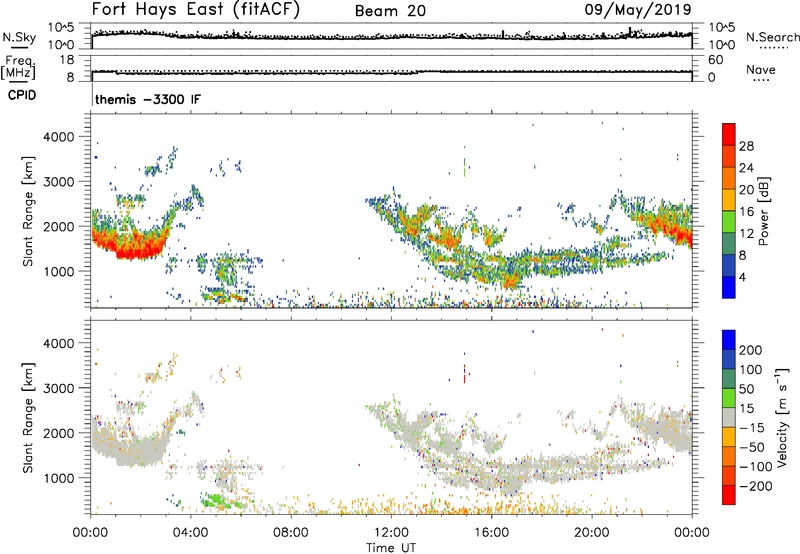This screenshot has height=554, width=800.
Task: Click the '20:00' time tick label
Action: click(592, 533)
